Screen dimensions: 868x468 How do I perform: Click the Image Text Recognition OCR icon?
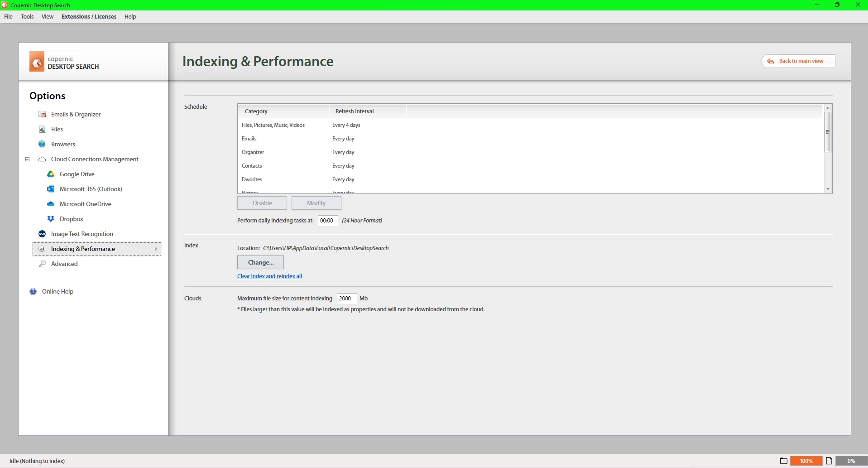point(42,234)
